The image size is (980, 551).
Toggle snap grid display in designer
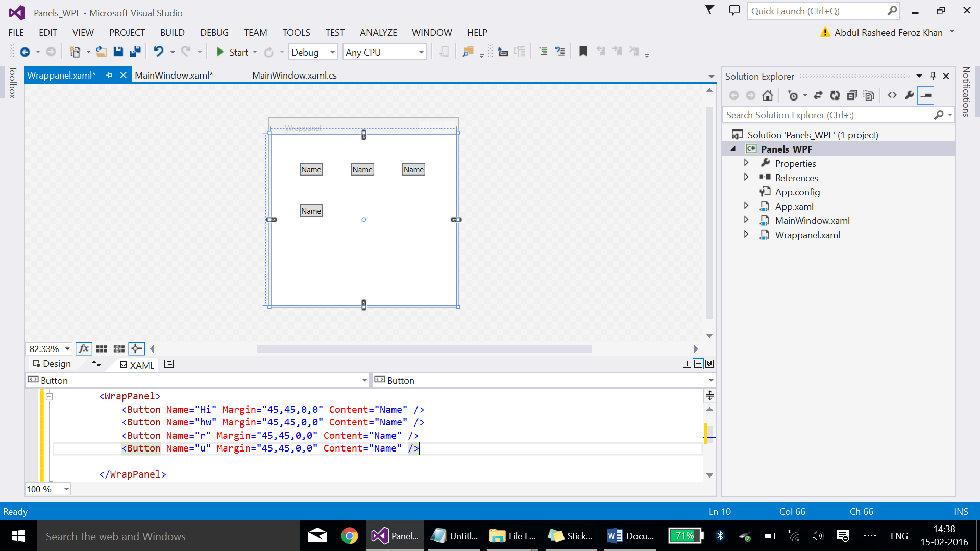(102, 349)
